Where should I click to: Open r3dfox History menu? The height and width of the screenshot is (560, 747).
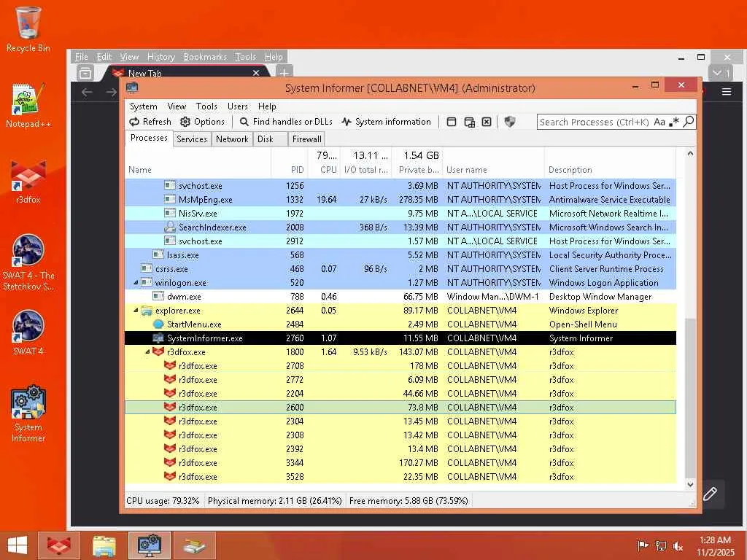click(x=161, y=57)
